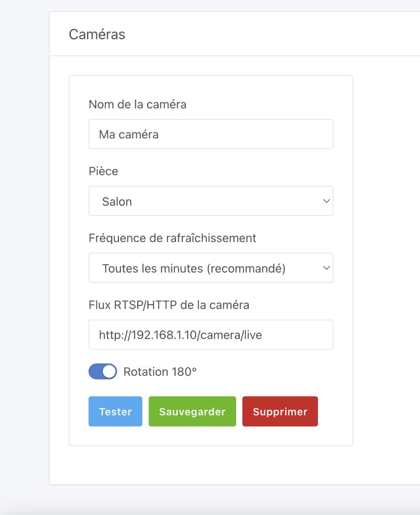Click the Pièce field label
The height and width of the screenshot is (515, 420).
(103, 171)
